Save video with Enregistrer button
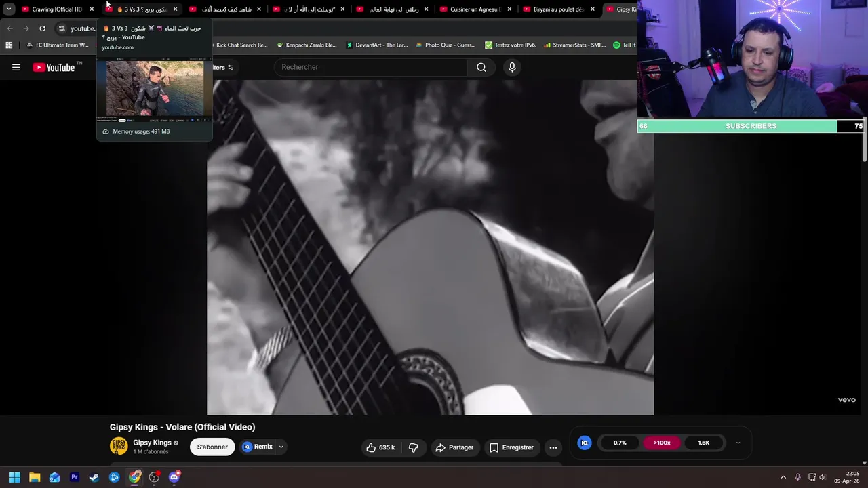868x488 pixels. click(511, 447)
